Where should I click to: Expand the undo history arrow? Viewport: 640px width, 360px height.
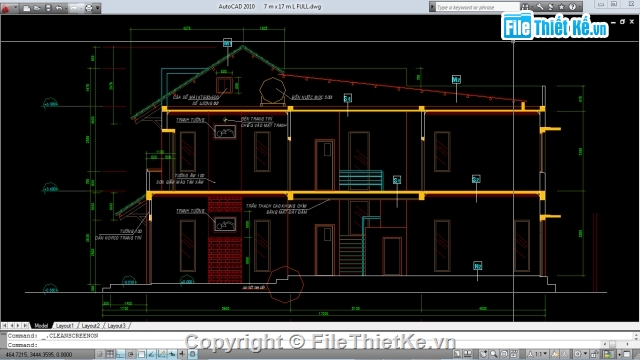(65, 8)
